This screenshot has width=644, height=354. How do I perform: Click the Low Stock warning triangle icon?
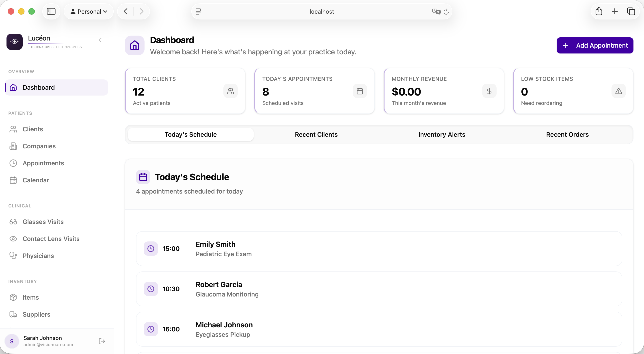click(x=618, y=91)
